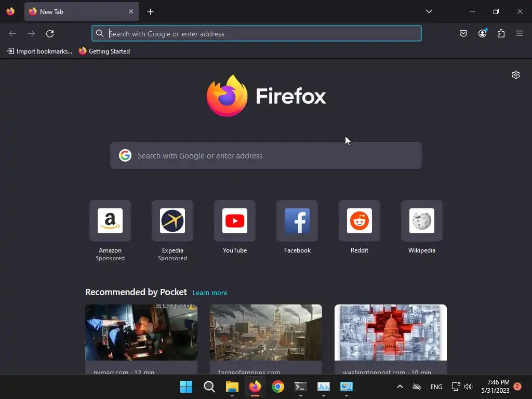Screen dimensions: 532x399
Task: Go forward with the forward arrow
Action: 31,34
